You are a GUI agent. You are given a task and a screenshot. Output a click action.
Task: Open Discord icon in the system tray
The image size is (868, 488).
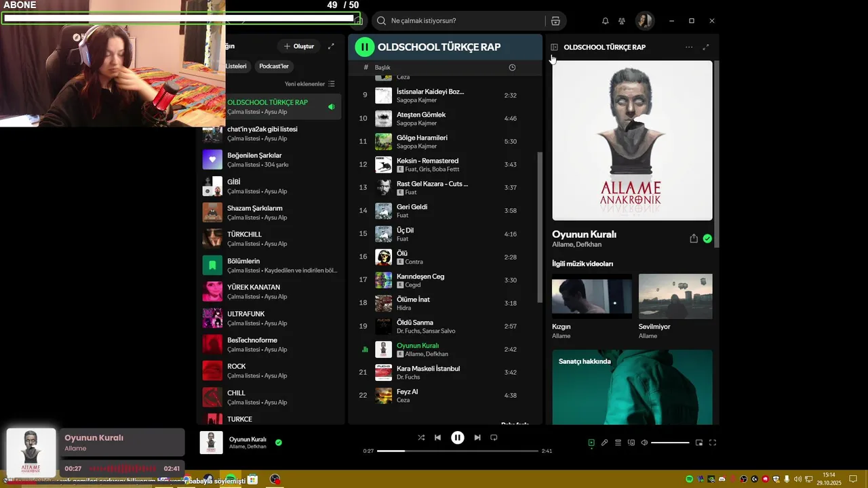(722, 479)
